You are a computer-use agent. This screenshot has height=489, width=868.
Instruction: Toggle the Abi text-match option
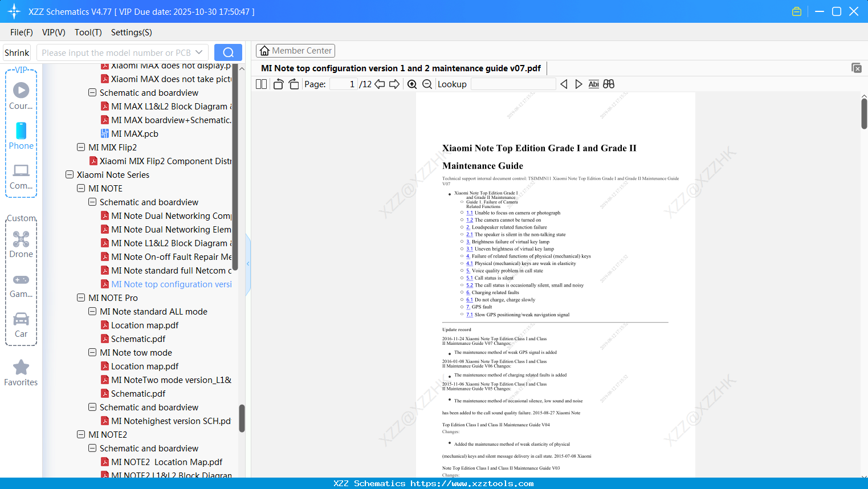point(593,84)
